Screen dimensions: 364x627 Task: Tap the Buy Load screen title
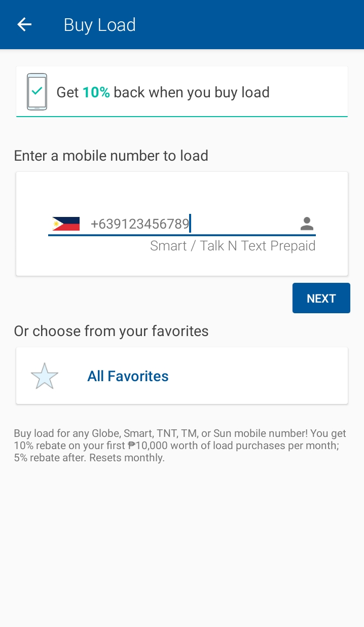tap(99, 24)
